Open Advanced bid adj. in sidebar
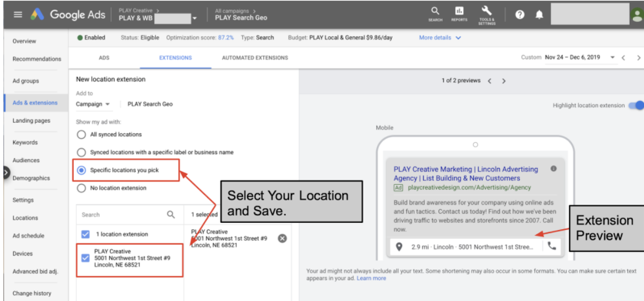The height and width of the screenshot is (301, 644). [36, 271]
